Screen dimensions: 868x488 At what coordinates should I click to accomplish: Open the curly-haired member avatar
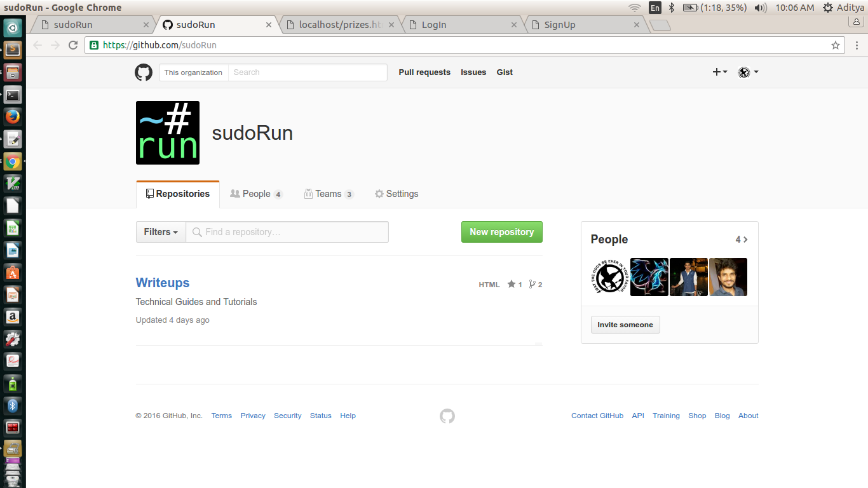[x=728, y=277]
